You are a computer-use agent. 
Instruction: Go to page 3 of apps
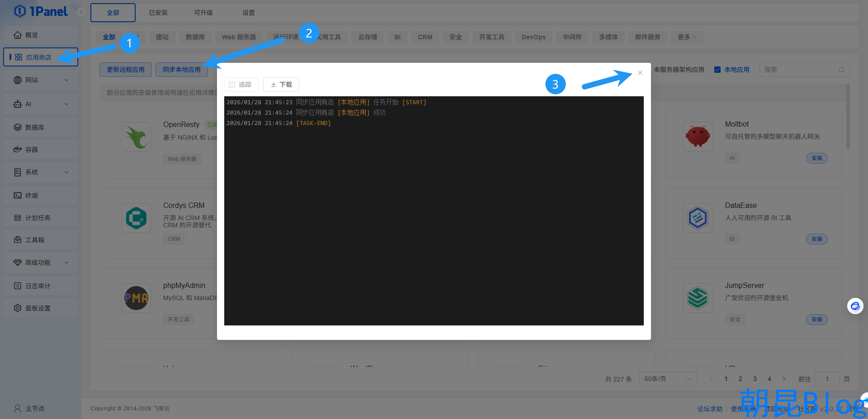point(755,379)
